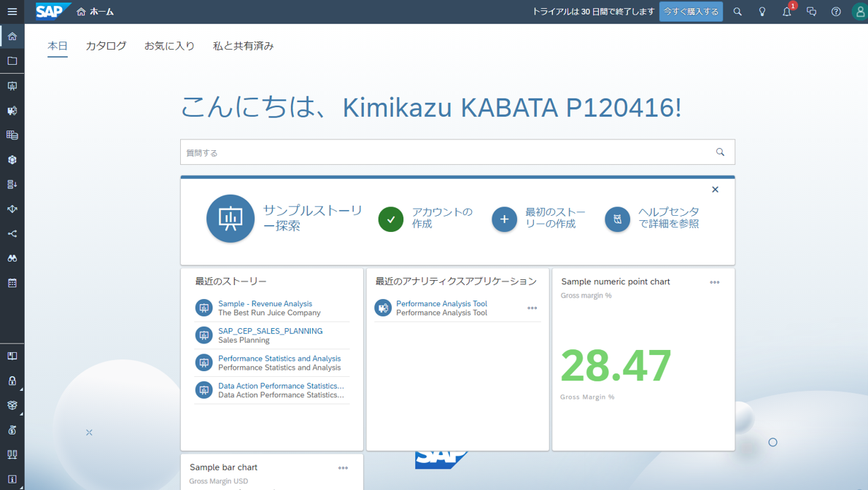Select the Home icon in the sidebar
Viewport: 868px width, 490px height.
[x=12, y=36]
